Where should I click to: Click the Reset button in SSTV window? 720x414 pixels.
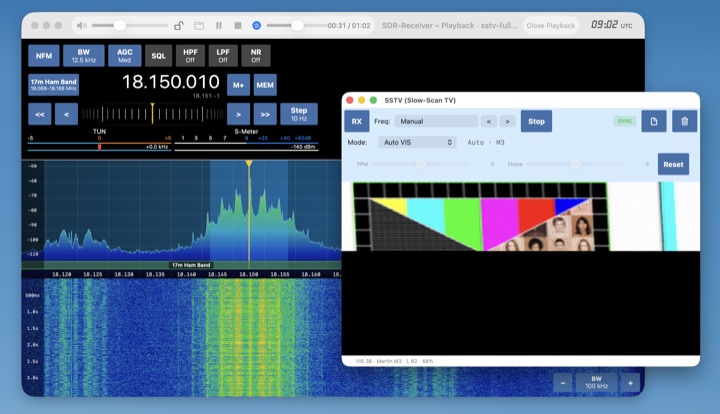point(673,164)
